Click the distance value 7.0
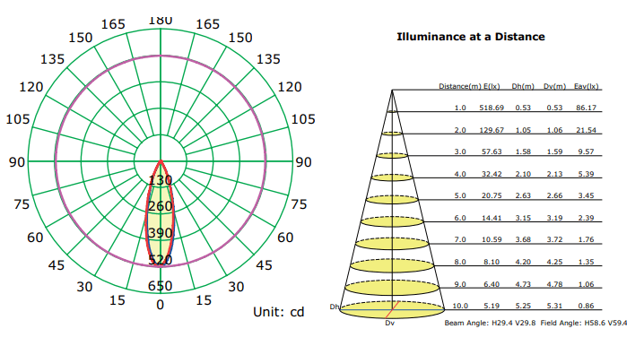The height and width of the screenshot is (346, 644). click(x=460, y=239)
